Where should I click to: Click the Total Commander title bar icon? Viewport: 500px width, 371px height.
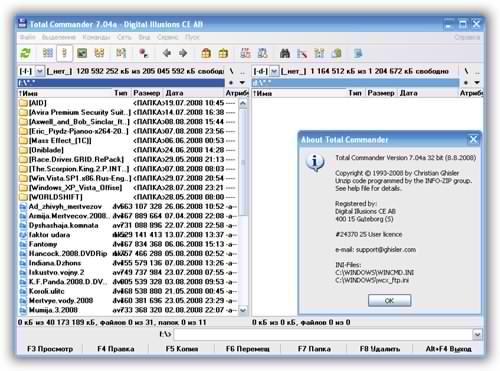coord(22,24)
